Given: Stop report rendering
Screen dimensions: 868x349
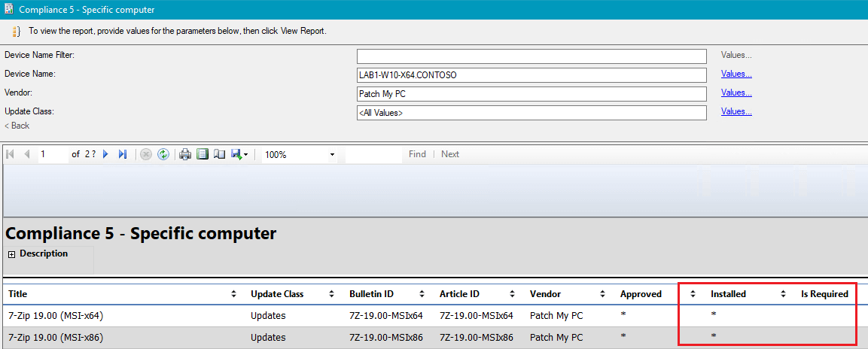Looking at the screenshot, I should tap(146, 154).
